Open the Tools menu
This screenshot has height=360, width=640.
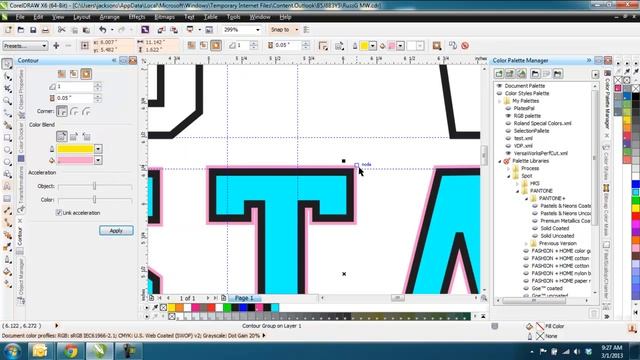233,17
